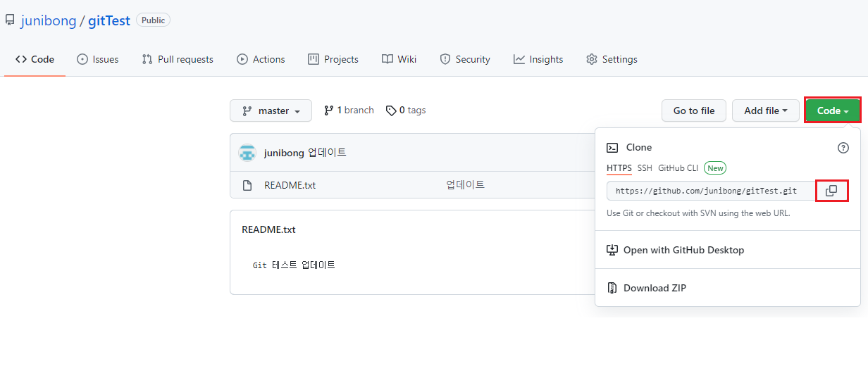The width and height of the screenshot is (868, 385).
Task: Click the tag icon beside 0 tags
Action: 390,111
